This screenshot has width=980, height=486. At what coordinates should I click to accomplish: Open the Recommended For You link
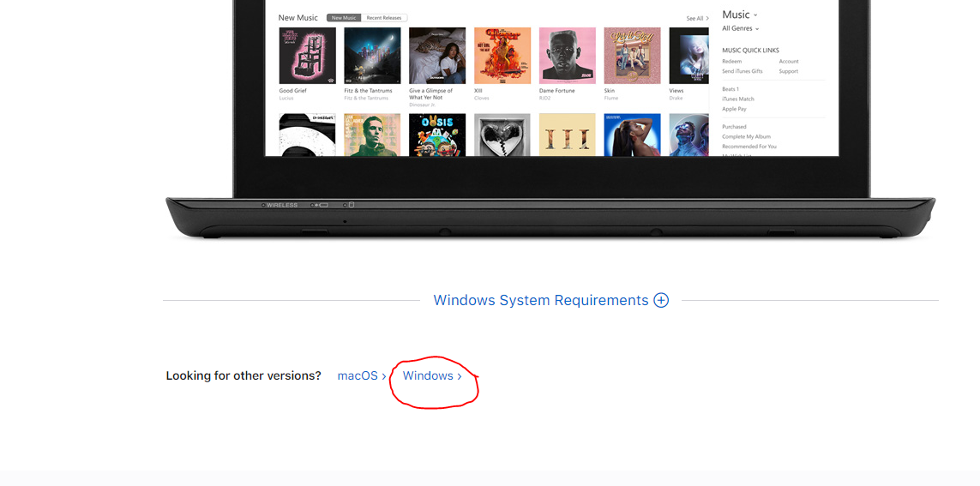[x=749, y=147]
